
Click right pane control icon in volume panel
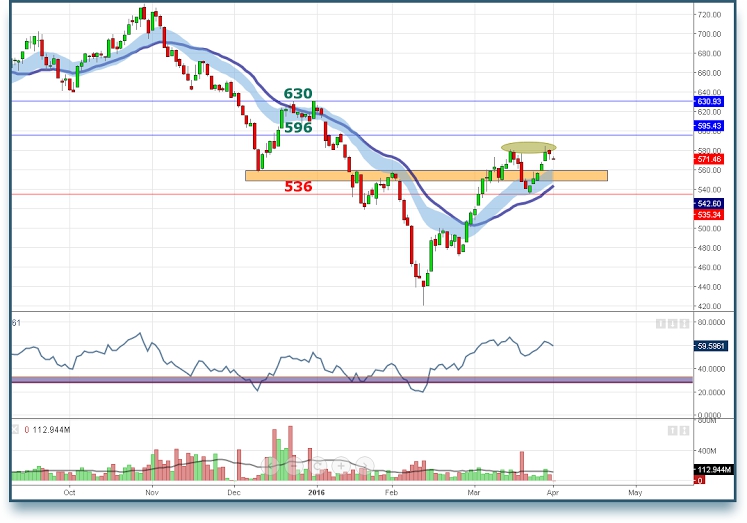(x=683, y=430)
